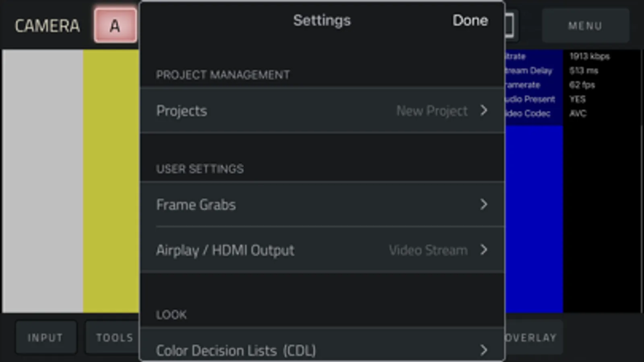Open the MENU button
This screenshot has width=644, height=362.
585,26
